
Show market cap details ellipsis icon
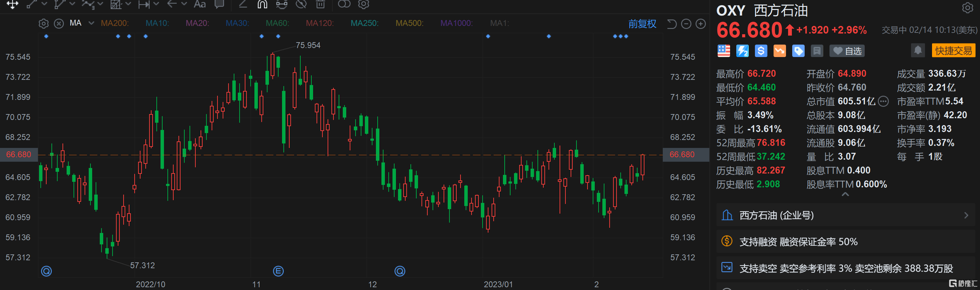tap(883, 101)
